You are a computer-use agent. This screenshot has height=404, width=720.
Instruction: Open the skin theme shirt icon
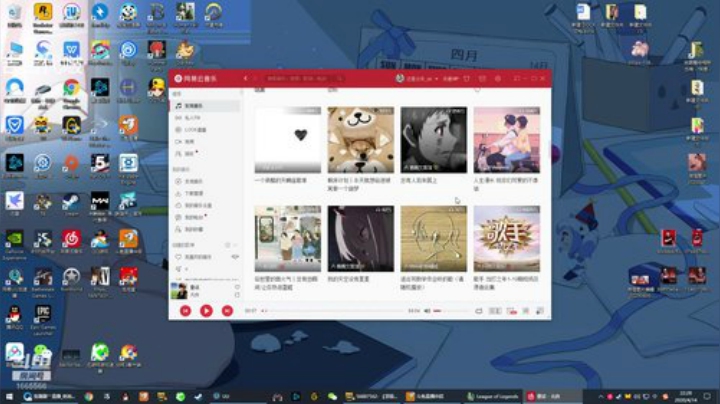467,79
